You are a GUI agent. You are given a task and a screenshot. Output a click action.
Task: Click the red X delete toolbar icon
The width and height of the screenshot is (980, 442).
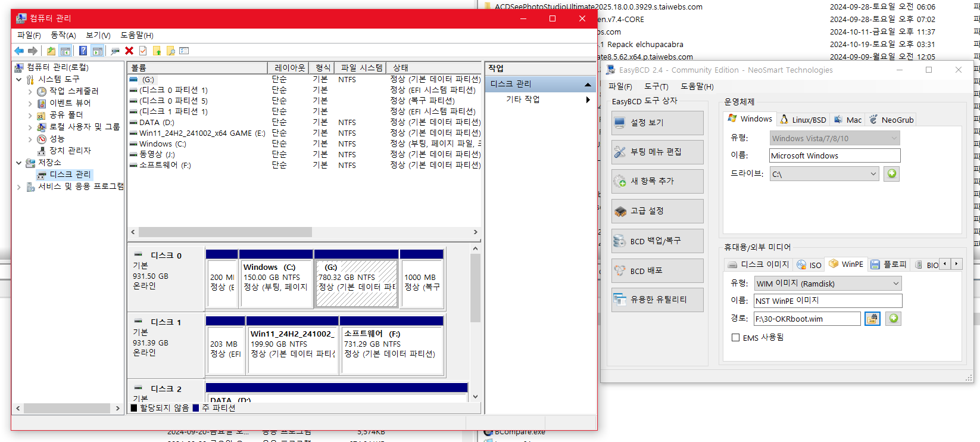point(129,51)
